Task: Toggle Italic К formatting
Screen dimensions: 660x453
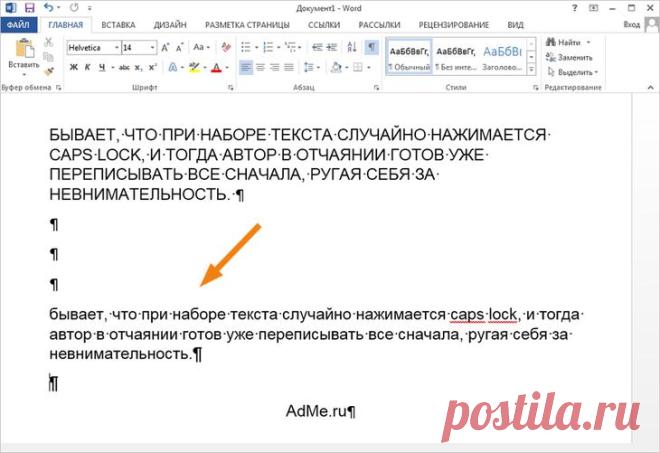Action: coord(88,67)
